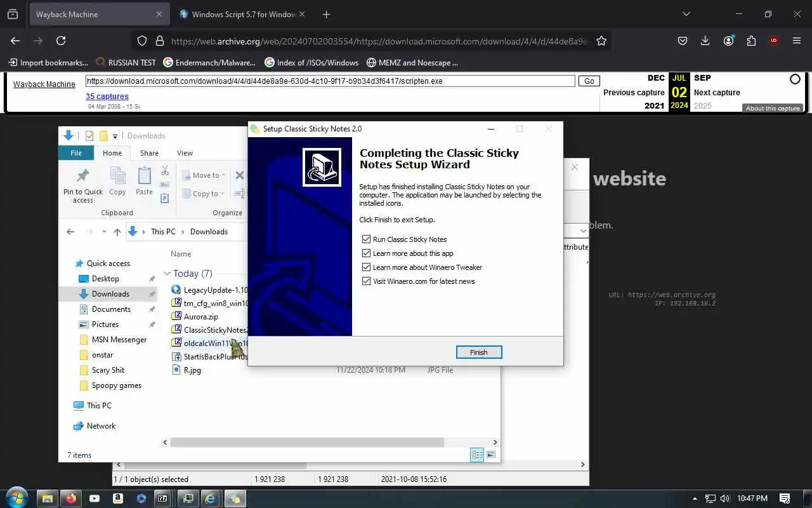Click the Delete X icon in ribbon
The height and width of the screenshot is (508, 812).
(240, 175)
